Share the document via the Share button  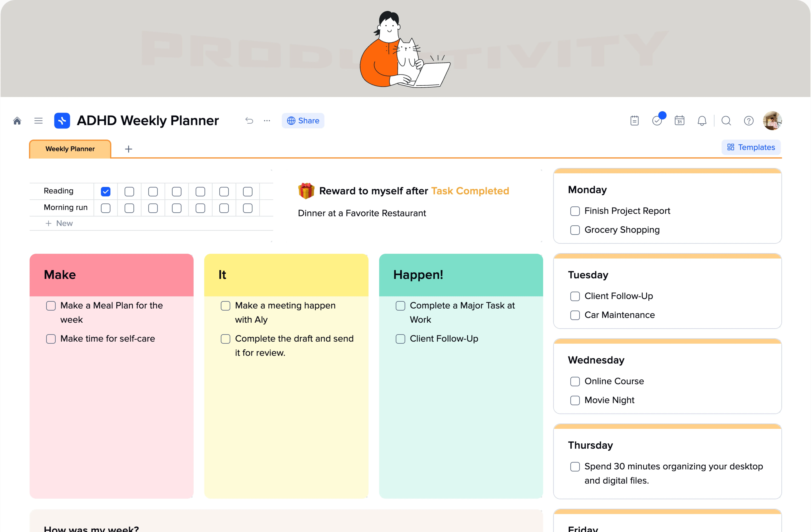click(x=303, y=121)
